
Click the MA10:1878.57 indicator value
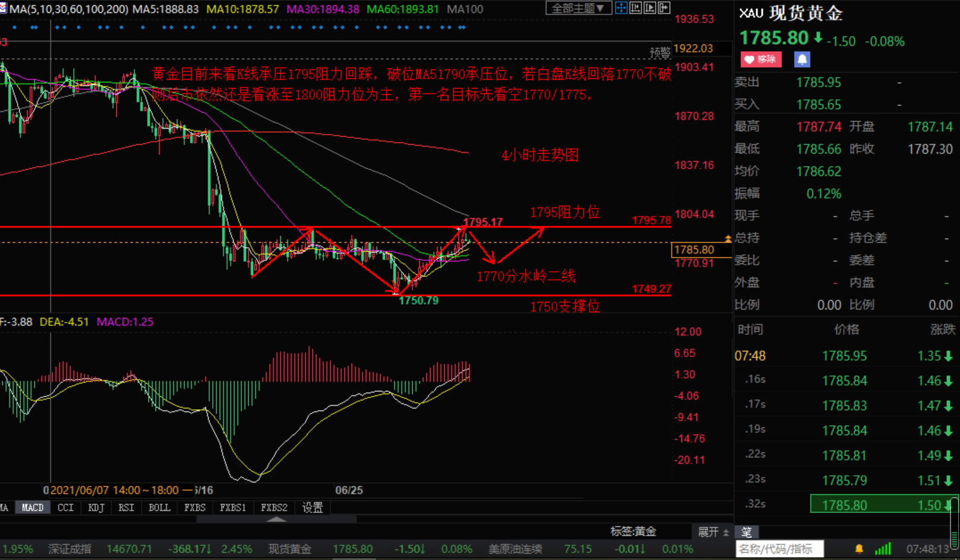coord(242,10)
